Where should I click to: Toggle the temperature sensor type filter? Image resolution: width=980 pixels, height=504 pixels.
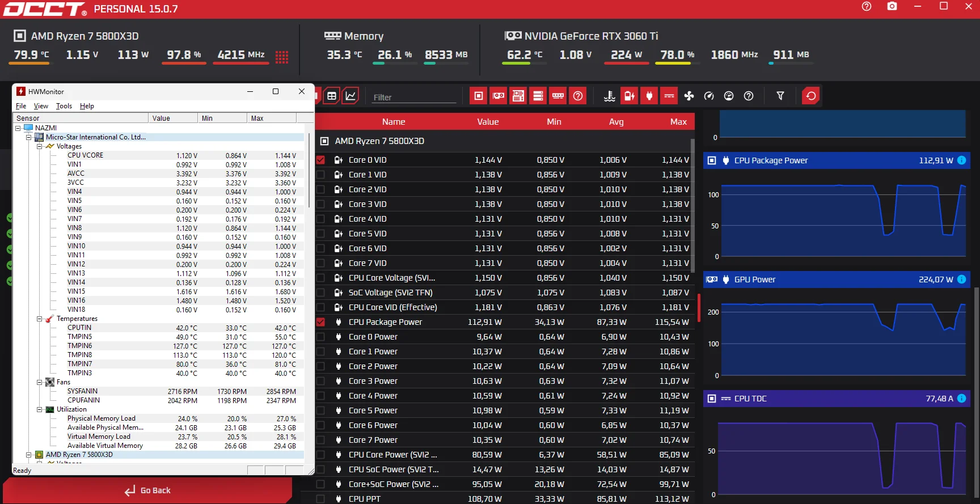point(610,96)
